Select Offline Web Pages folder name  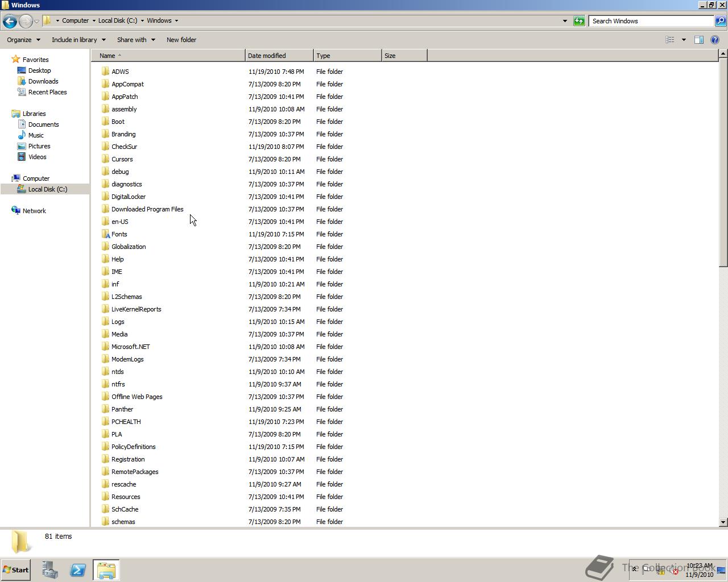coord(136,397)
